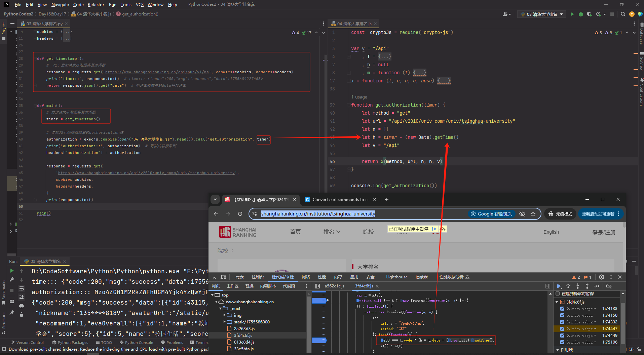Deactivate breakpoints icon in DevTools

(609, 286)
